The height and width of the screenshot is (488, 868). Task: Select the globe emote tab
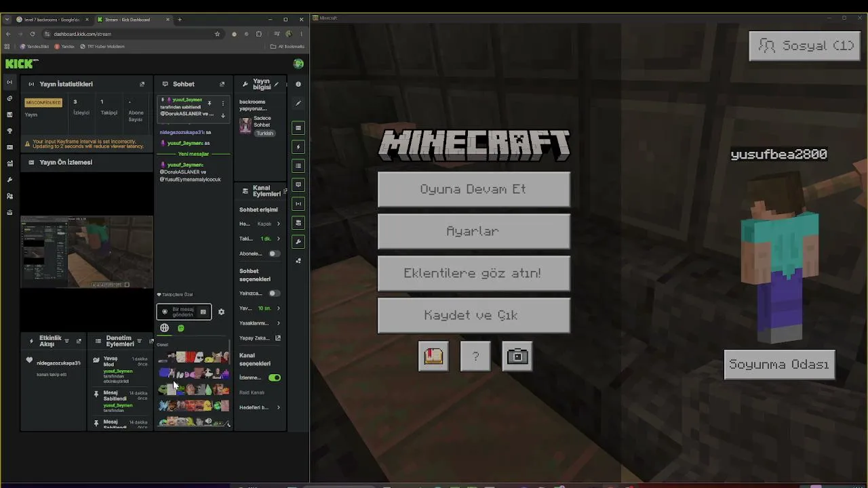164,328
